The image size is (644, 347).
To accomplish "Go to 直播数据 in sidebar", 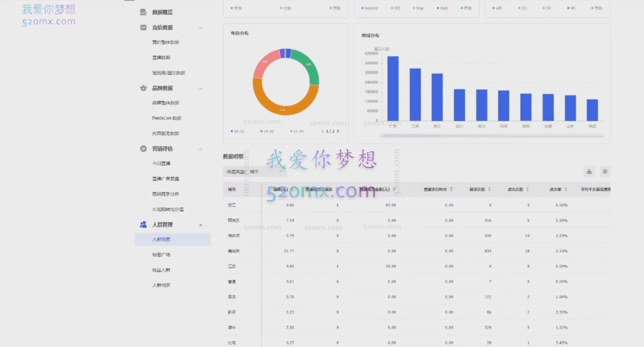I will pos(161,58).
